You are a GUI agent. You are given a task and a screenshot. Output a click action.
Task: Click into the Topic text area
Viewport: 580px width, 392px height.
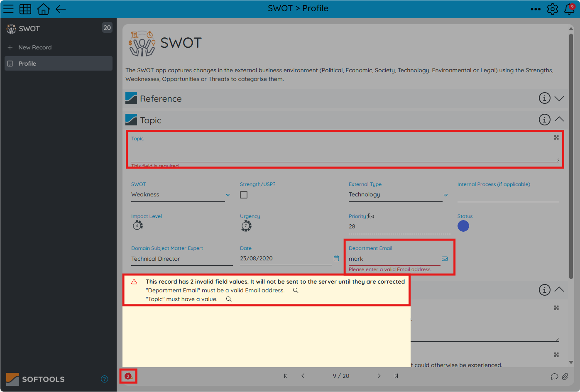click(345, 152)
